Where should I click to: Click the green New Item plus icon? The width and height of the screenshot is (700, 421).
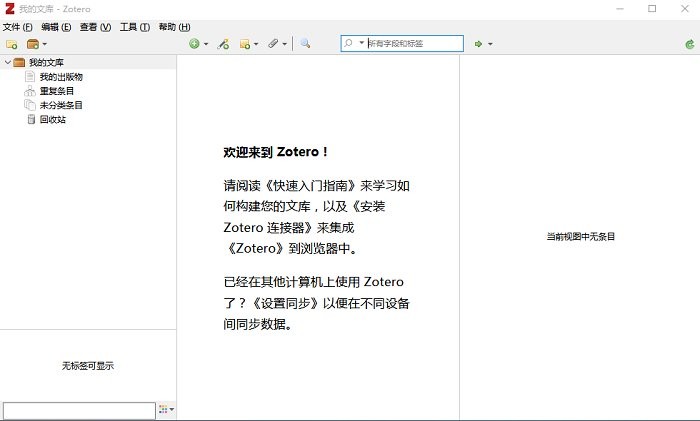(194, 43)
